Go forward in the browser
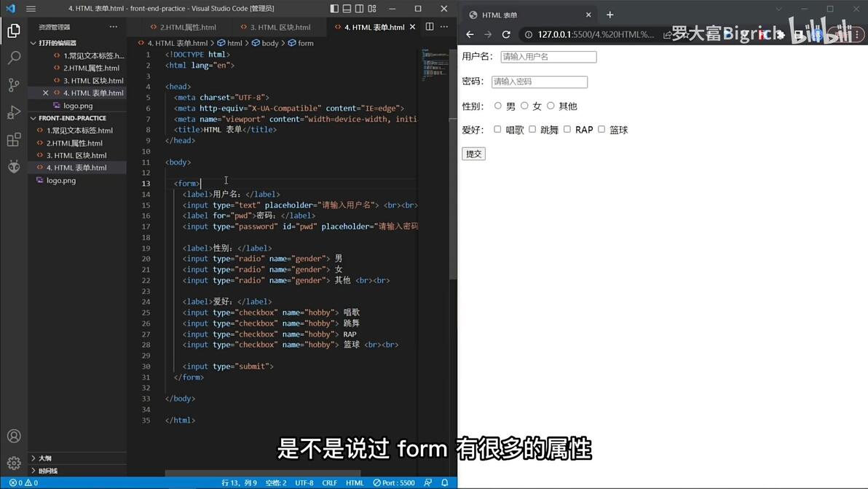Viewport: 868px width, 489px height. point(488,34)
